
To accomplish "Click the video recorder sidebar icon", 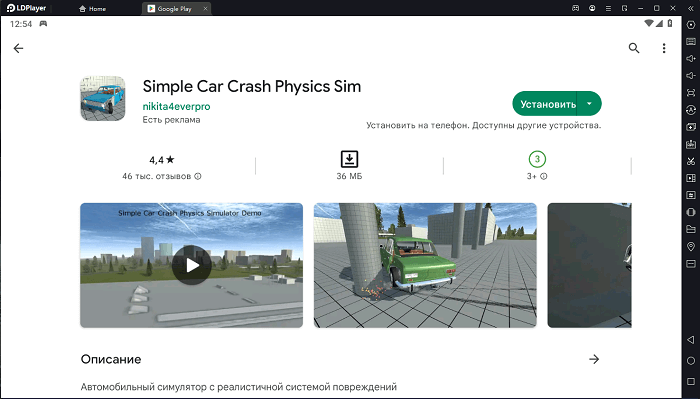I will 691,178.
